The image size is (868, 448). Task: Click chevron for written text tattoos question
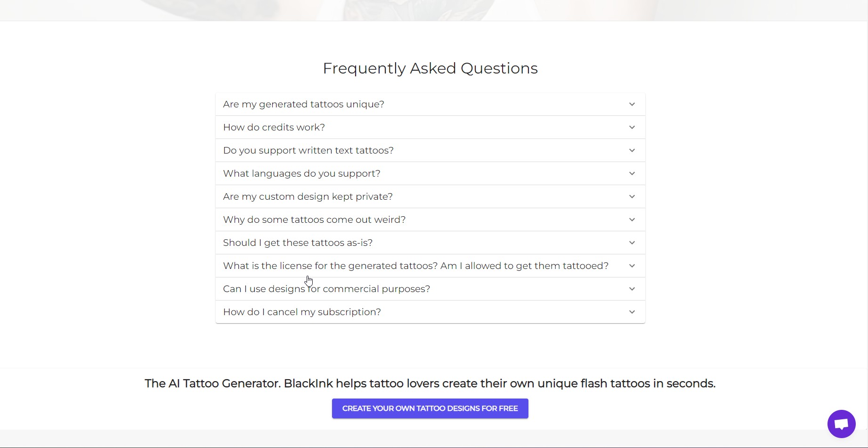coord(632,150)
